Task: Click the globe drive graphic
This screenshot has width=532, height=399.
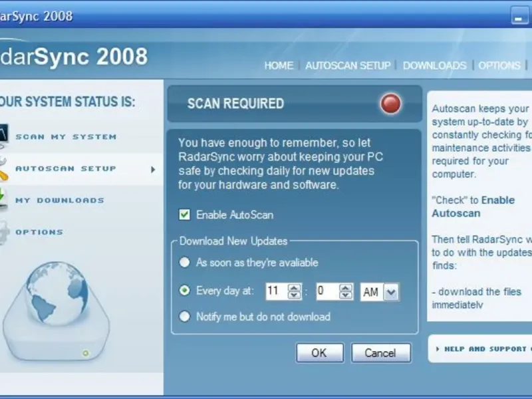Action: [56, 311]
